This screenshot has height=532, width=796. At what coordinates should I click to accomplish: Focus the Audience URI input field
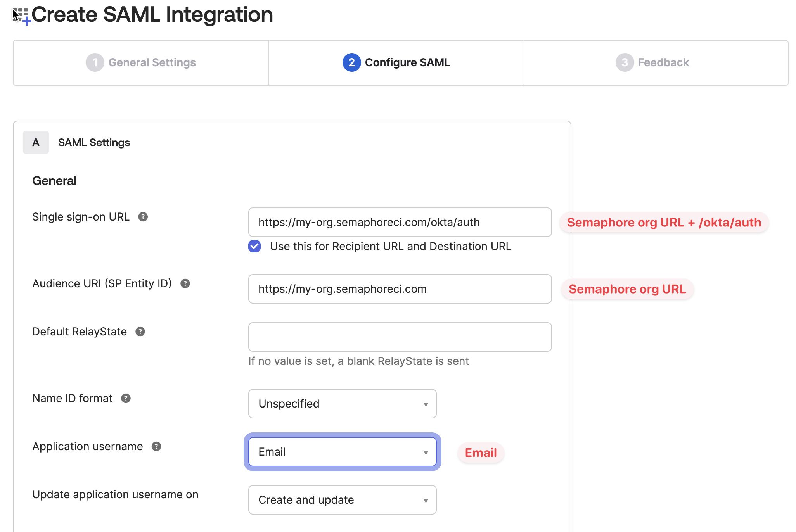(400, 289)
